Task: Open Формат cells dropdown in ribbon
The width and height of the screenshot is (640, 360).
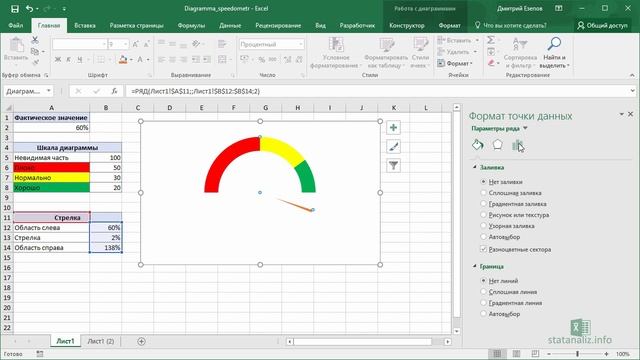Action: 455,63
